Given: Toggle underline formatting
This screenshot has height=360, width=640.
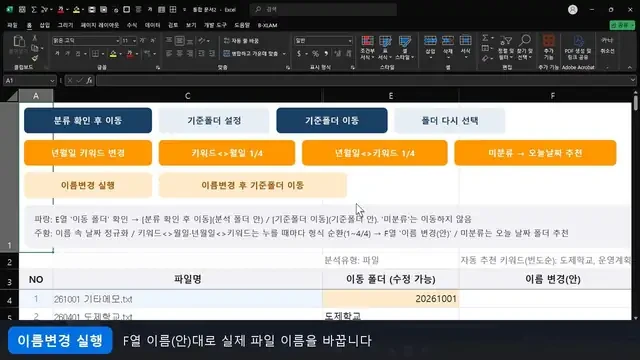Looking at the screenshot, I should coord(77,54).
